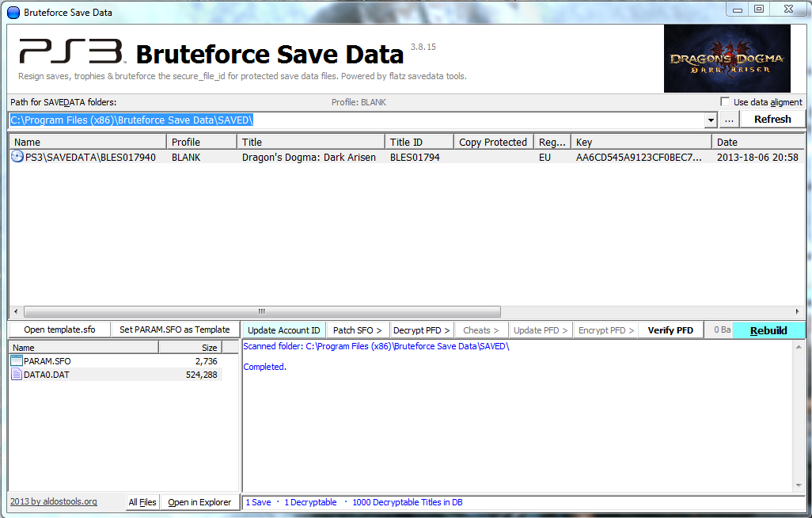Image resolution: width=812 pixels, height=518 pixels.
Task: Sort saves by the Date column header
Action: pos(758,142)
